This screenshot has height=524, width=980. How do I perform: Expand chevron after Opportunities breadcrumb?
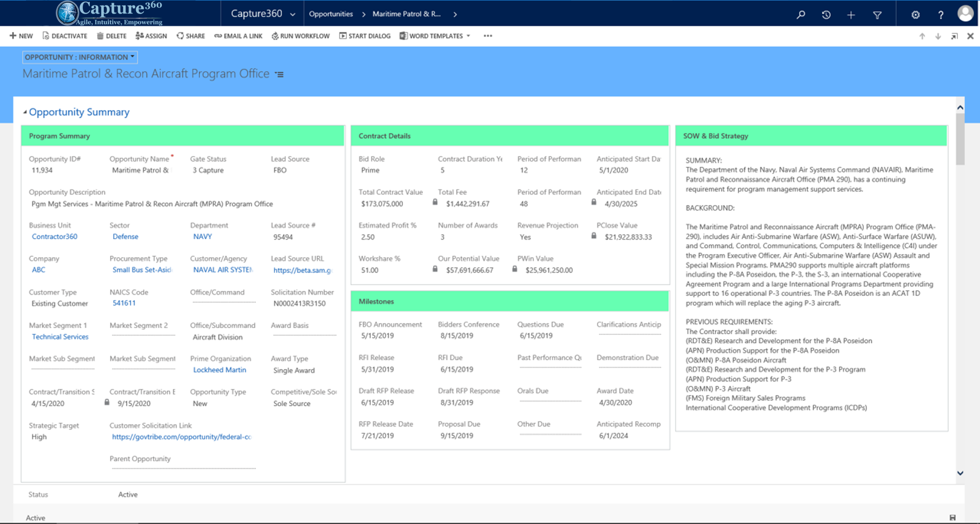click(x=364, y=14)
